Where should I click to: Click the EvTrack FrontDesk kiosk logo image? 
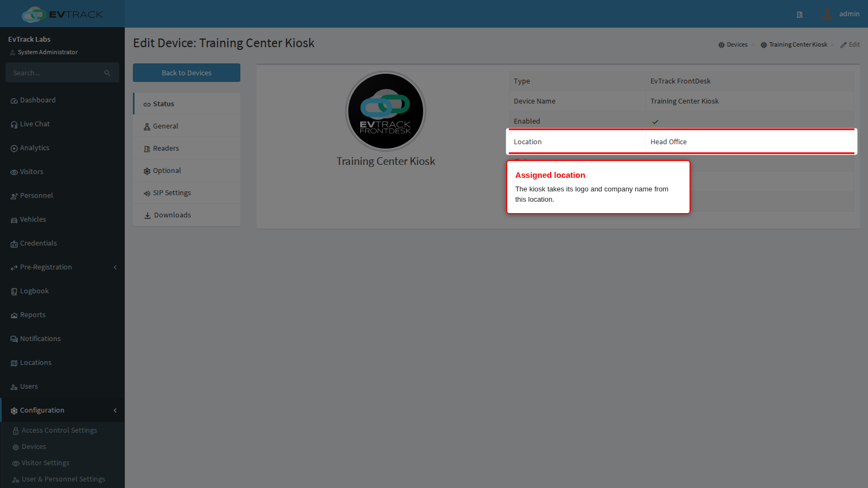tap(386, 111)
